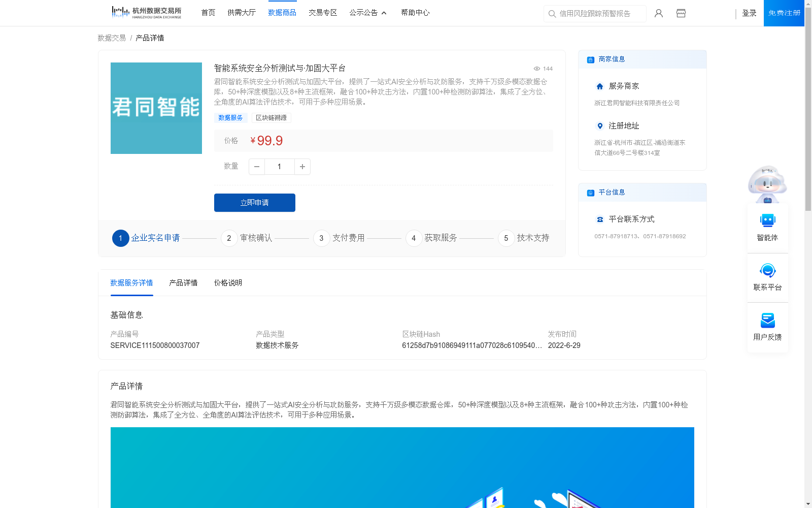Click the blue product banner image

click(x=402, y=467)
